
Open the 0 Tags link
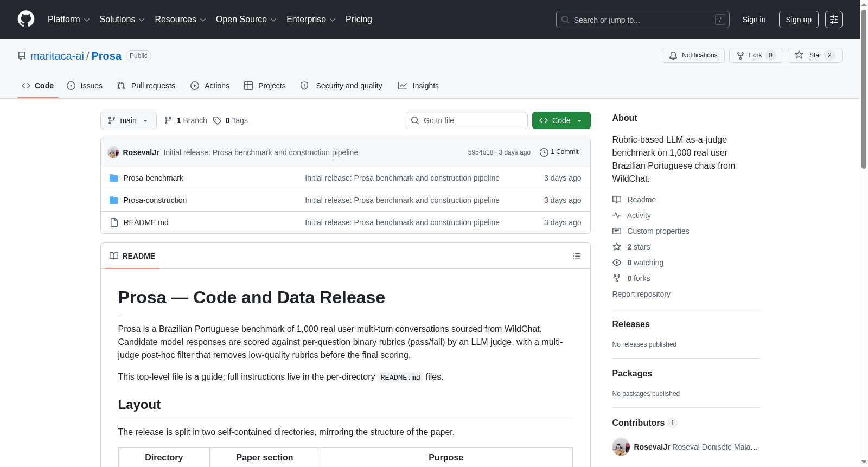231,120
